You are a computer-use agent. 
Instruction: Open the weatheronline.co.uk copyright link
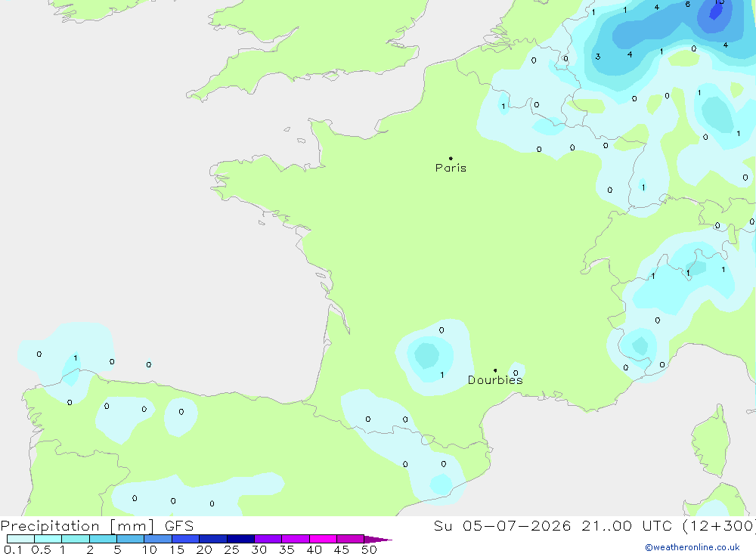[x=692, y=547]
